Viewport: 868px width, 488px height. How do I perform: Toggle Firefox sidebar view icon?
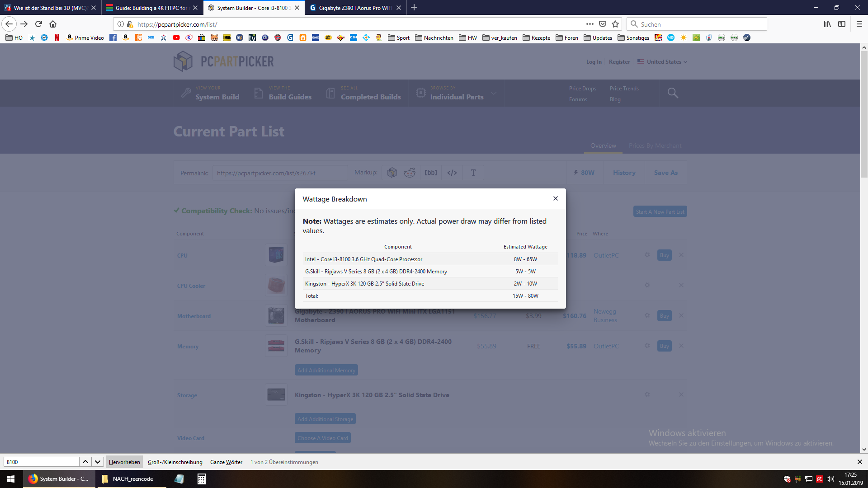(842, 24)
